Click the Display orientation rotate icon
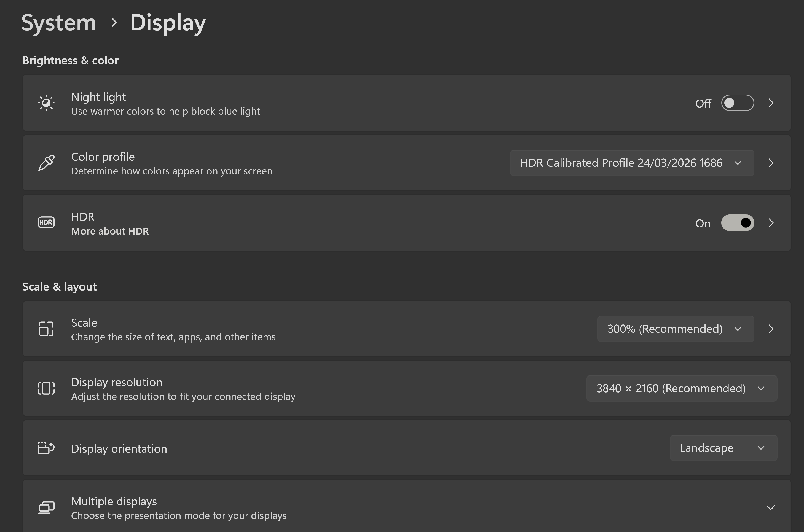This screenshot has height=532, width=804. coord(46,448)
